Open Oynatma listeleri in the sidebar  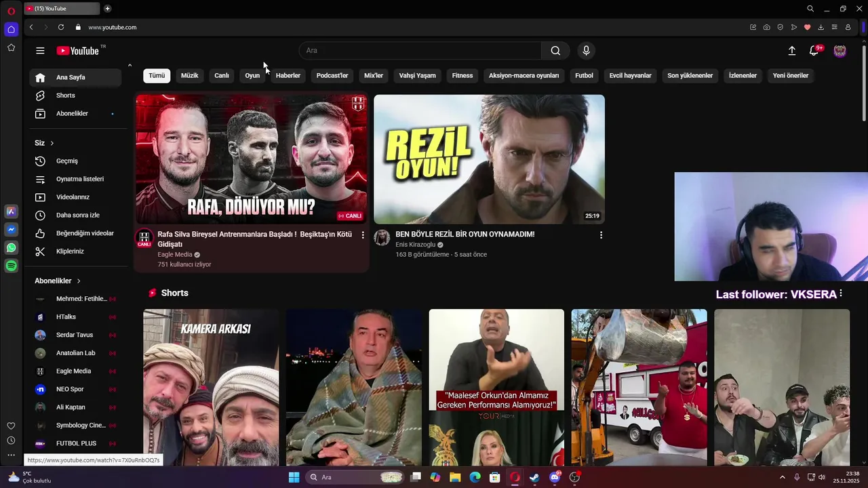pos(75,179)
